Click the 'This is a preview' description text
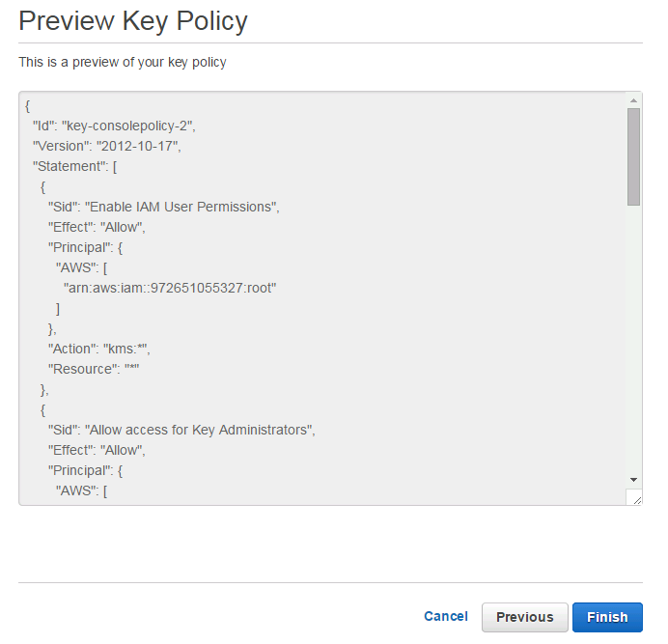This screenshot has width=668, height=644. click(x=123, y=62)
